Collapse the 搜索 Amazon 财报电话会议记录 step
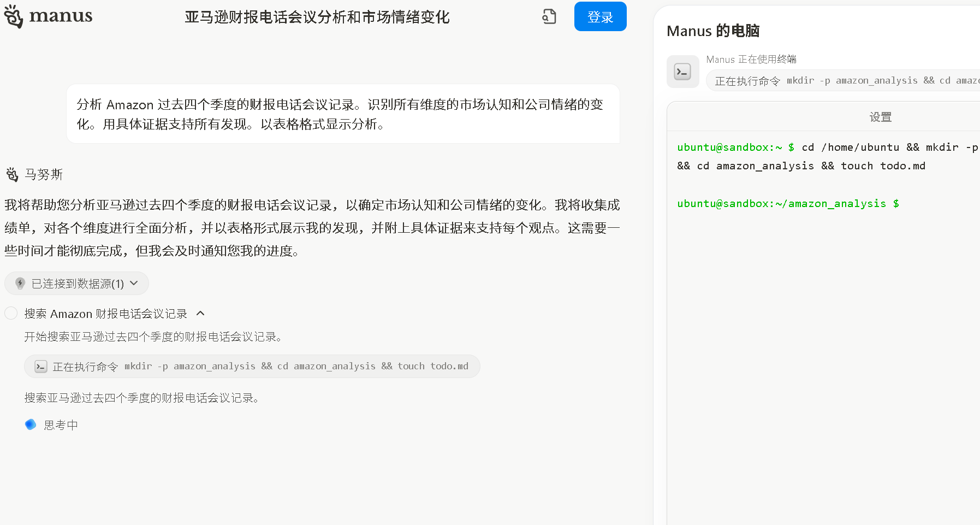This screenshot has width=980, height=525. (200, 313)
